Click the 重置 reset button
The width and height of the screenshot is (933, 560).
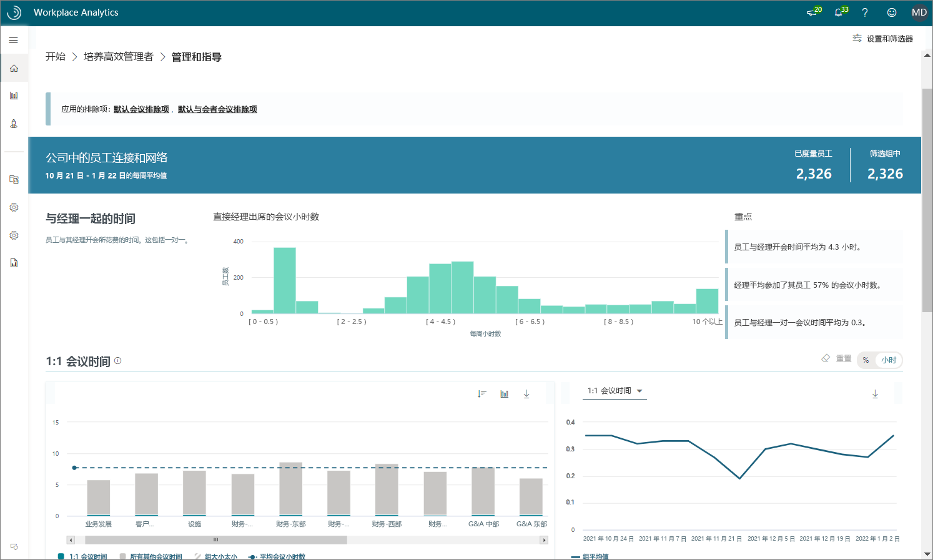[837, 358]
